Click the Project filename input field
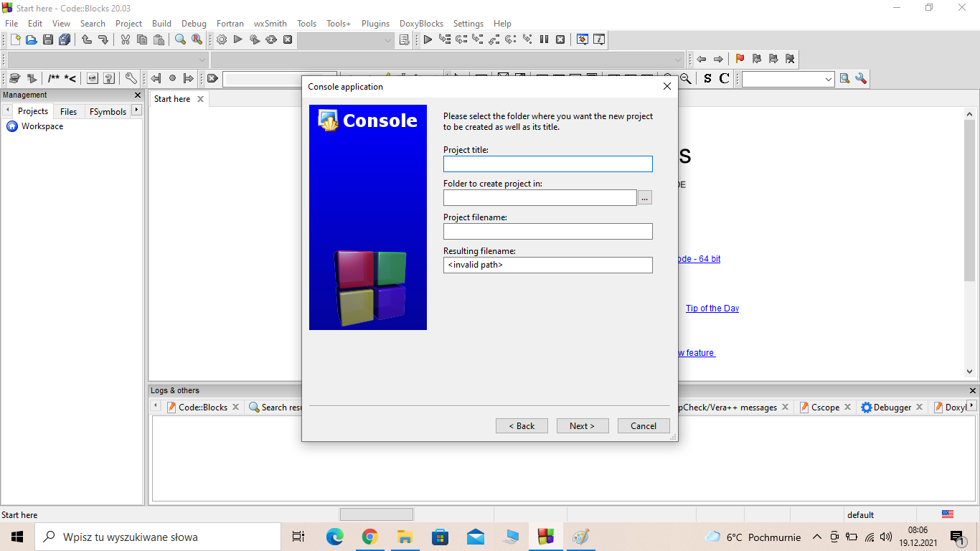 (x=548, y=231)
